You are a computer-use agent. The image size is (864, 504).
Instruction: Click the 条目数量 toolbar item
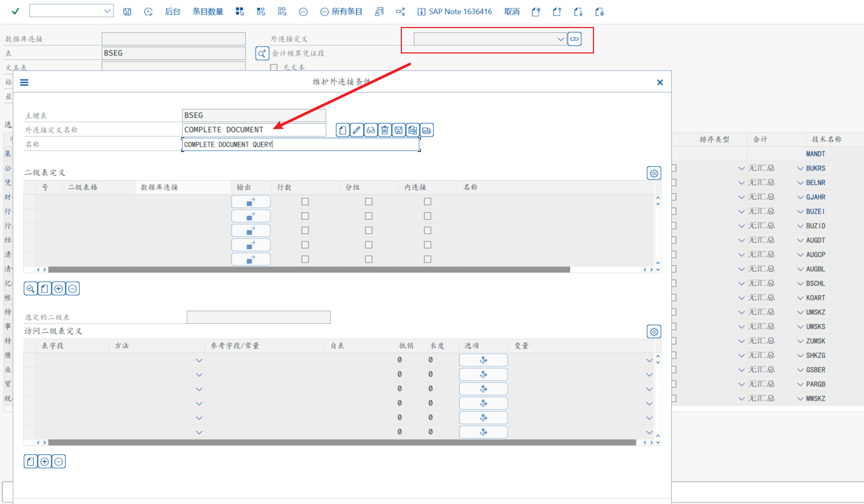208,12
